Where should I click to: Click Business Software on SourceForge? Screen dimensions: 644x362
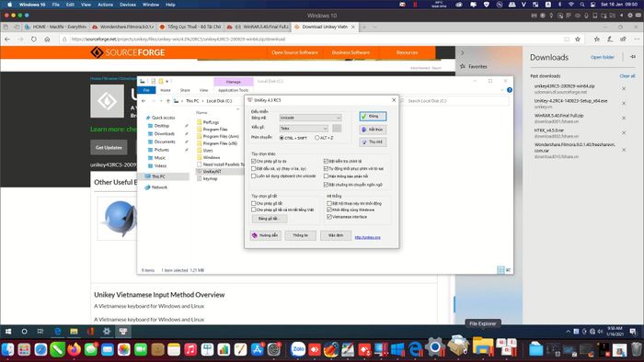pyautogui.click(x=351, y=52)
